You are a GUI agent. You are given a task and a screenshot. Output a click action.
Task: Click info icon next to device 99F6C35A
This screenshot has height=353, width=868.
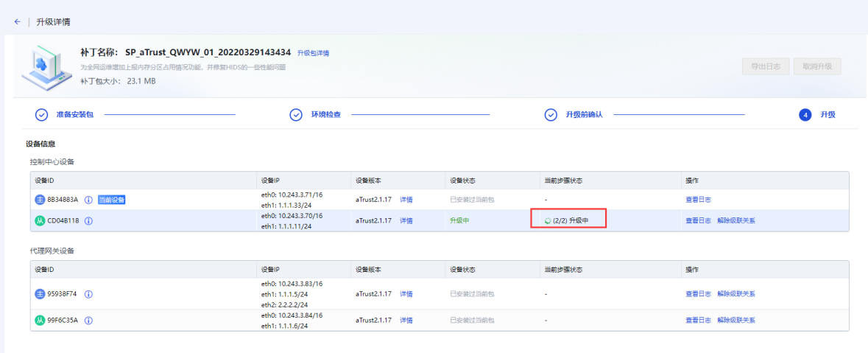pyautogui.click(x=88, y=321)
